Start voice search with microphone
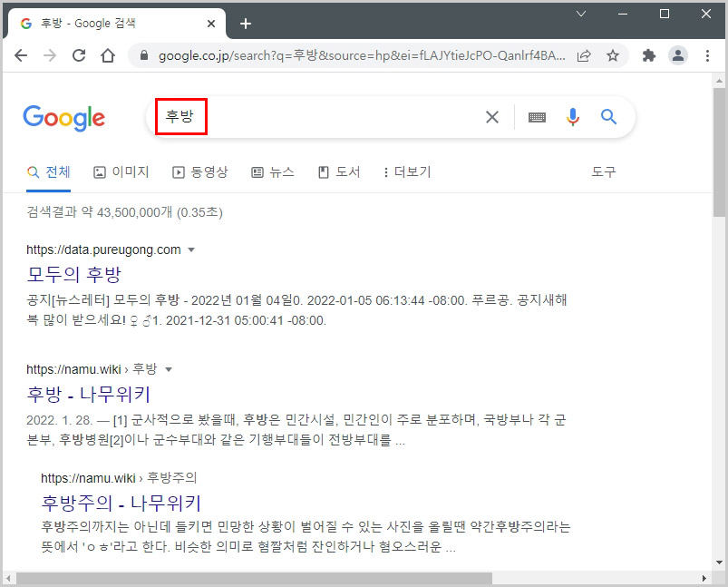 click(573, 117)
